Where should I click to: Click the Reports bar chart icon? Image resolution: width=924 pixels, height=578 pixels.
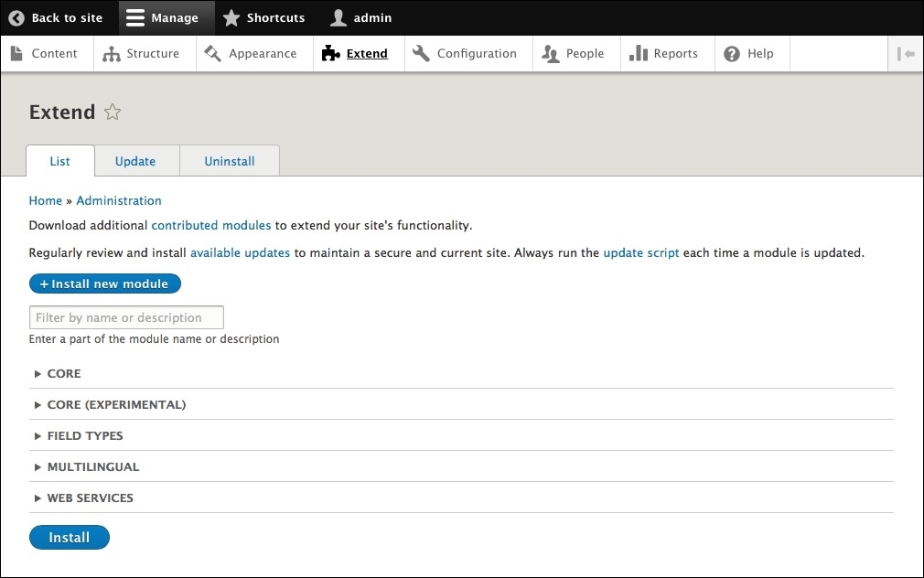point(639,54)
